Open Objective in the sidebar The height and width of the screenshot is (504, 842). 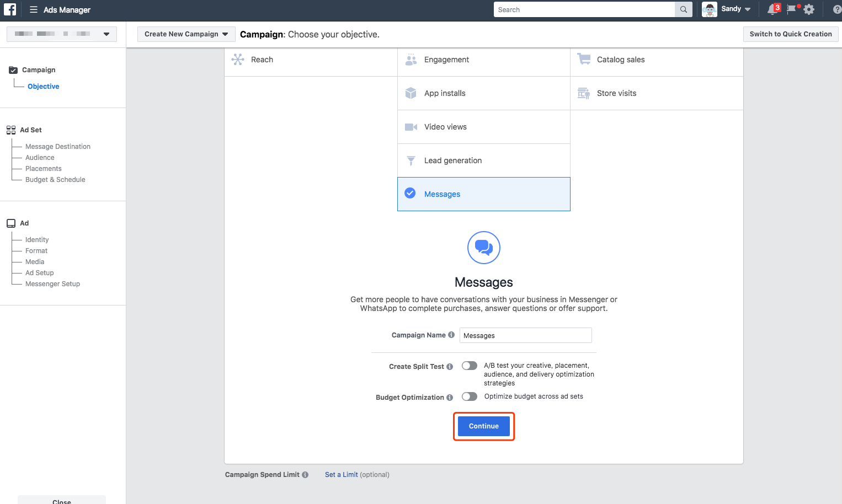[44, 87]
